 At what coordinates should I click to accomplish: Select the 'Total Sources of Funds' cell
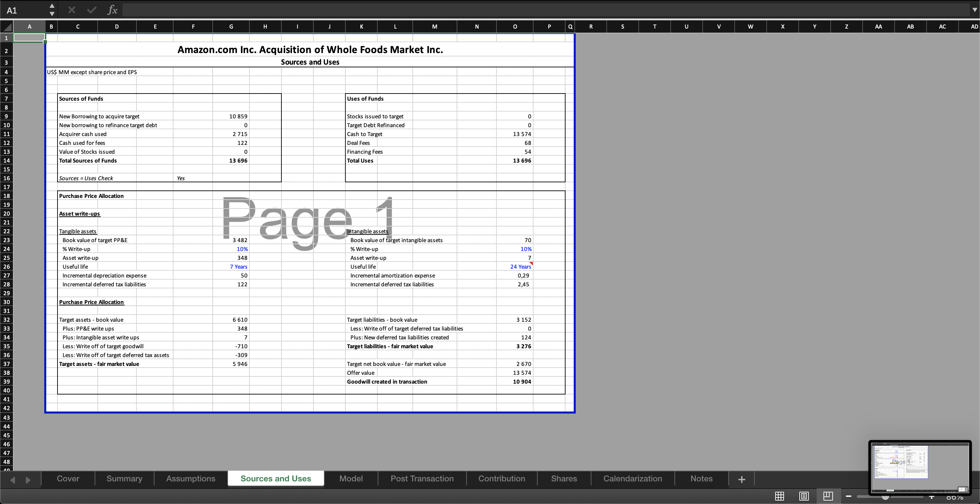pos(88,161)
